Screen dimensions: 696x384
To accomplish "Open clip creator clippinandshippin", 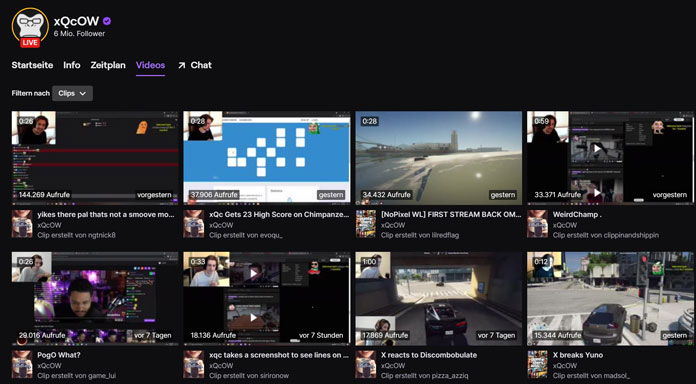I will 630,235.
